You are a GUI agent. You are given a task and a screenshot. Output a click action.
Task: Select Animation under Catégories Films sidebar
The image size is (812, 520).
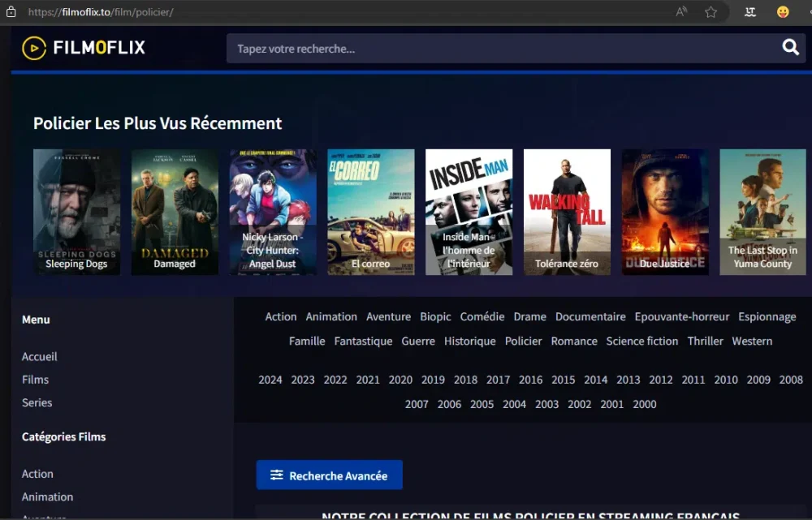tap(47, 496)
